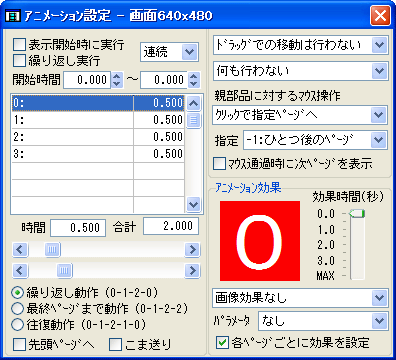Image resolution: width=396 pixels, height=360 pixels.
Task: Open パラメータ なし dropdown
Action: (x=323, y=321)
